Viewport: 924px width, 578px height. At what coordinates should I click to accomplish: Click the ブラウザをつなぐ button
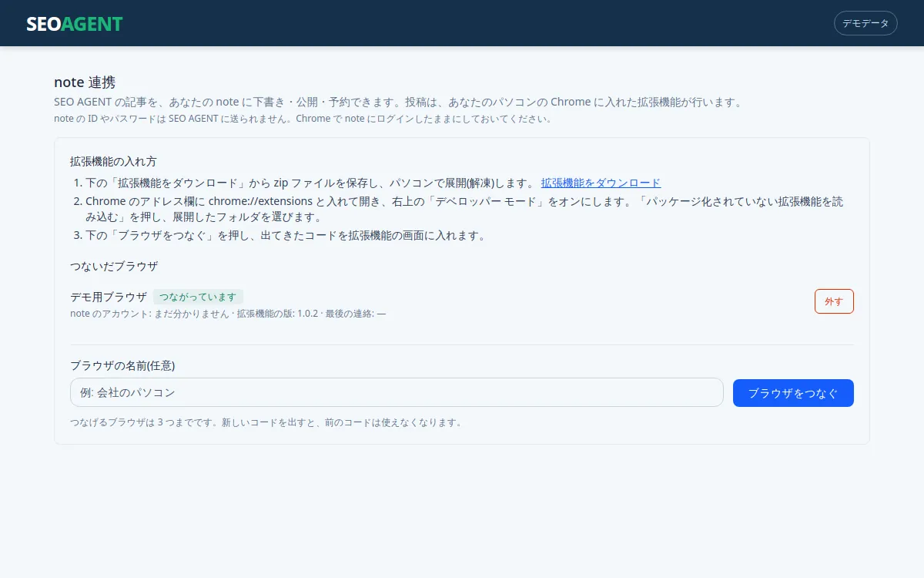tap(793, 393)
